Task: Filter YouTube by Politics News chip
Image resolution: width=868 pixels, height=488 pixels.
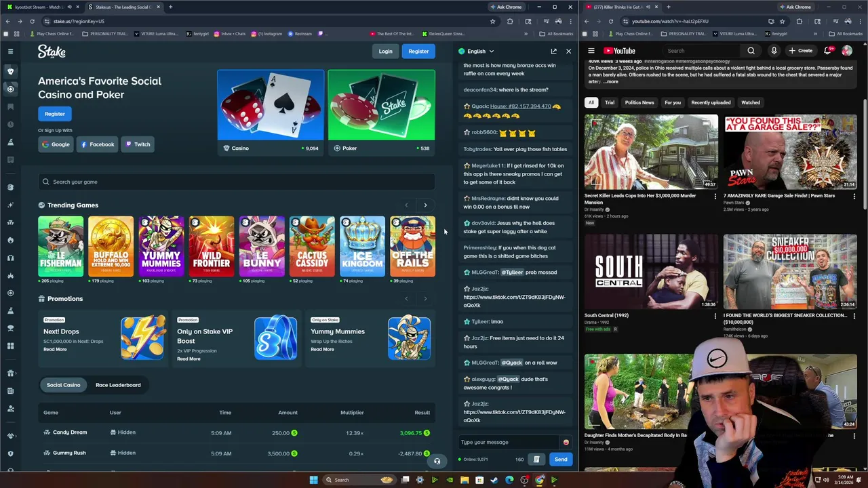Action: pyautogui.click(x=639, y=102)
